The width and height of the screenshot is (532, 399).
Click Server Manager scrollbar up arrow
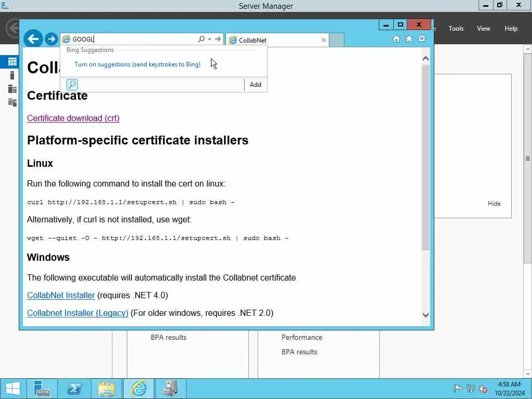528,49
